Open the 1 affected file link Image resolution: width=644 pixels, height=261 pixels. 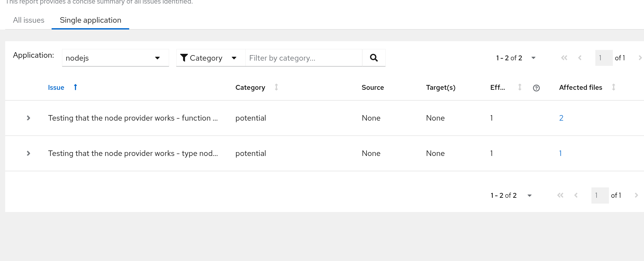[x=560, y=153]
